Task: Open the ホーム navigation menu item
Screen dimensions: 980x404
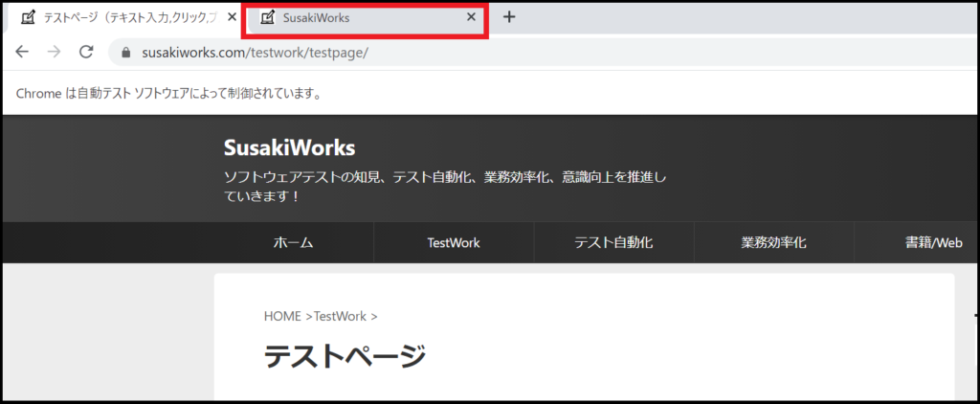Action: tap(293, 242)
